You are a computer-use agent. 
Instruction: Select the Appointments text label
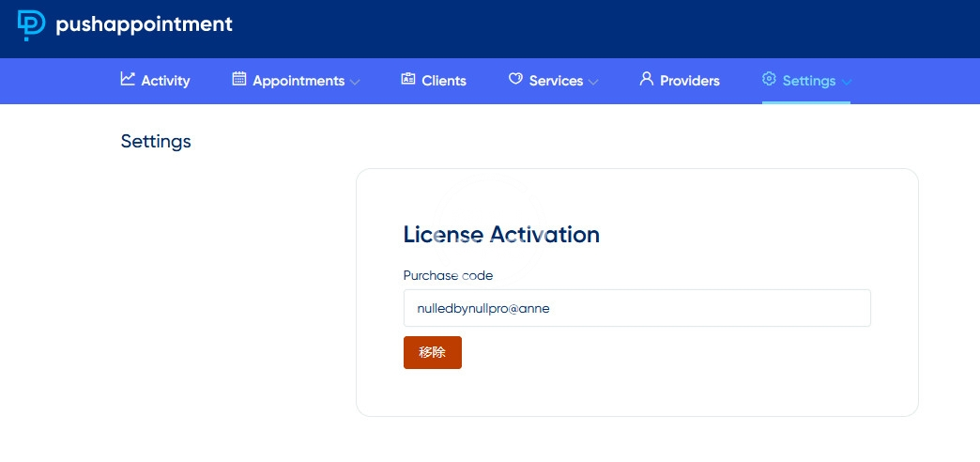click(x=299, y=81)
